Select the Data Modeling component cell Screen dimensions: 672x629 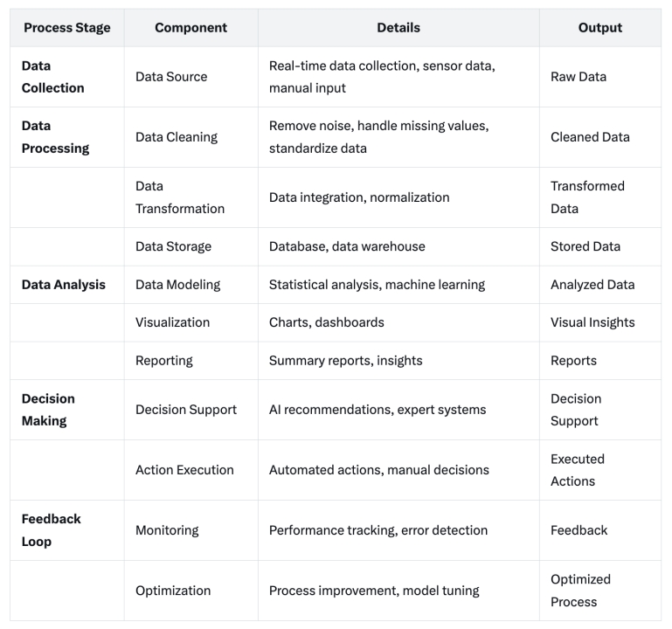[x=177, y=284]
